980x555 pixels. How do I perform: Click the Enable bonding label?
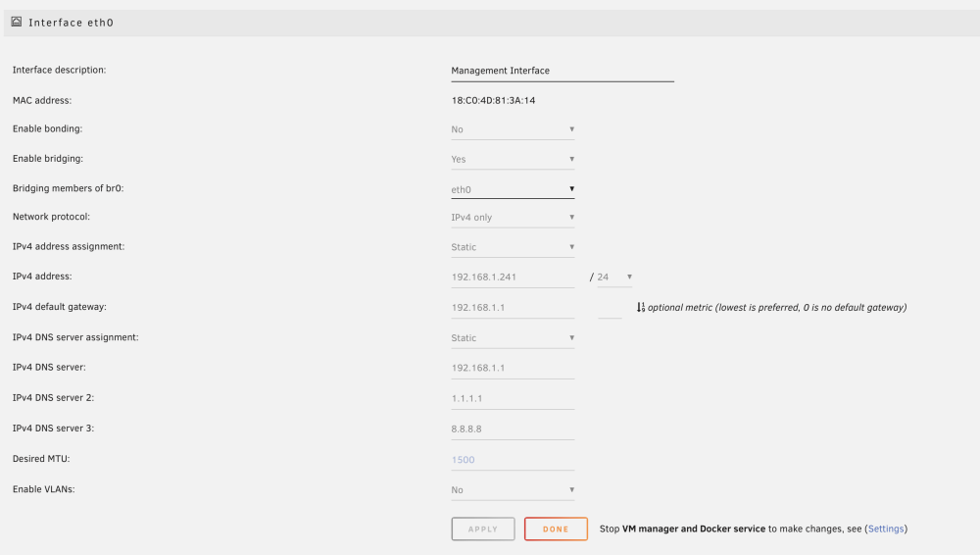47,128
